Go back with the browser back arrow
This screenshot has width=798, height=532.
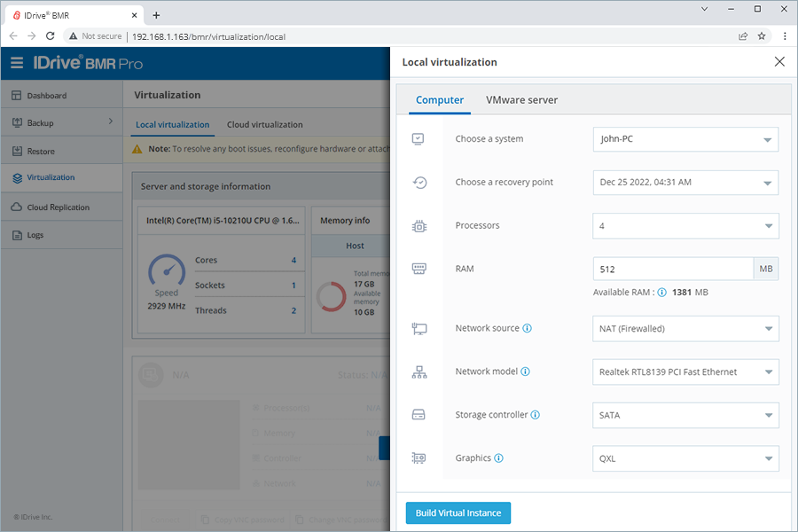point(13,36)
